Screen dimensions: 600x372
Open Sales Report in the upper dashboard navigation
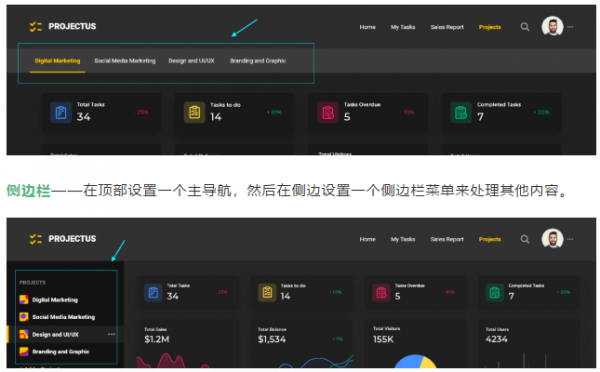447,27
